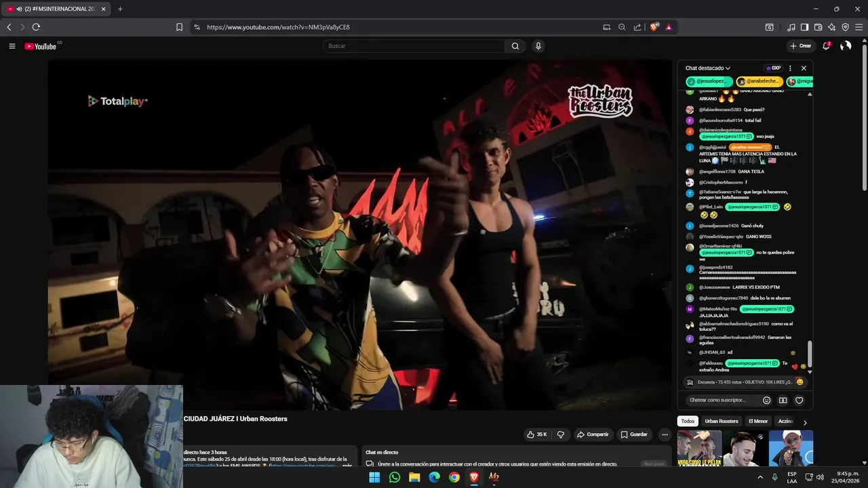The image size is (868, 488).
Task: Select the #FMSINTERNACIONAL browser tab
Action: pos(57,9)
